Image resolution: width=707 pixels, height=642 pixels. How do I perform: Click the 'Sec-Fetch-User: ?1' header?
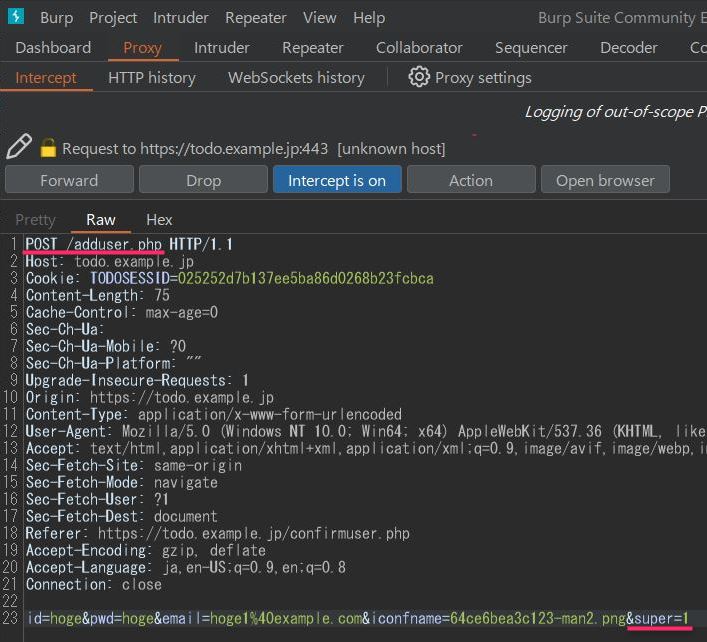97,500
